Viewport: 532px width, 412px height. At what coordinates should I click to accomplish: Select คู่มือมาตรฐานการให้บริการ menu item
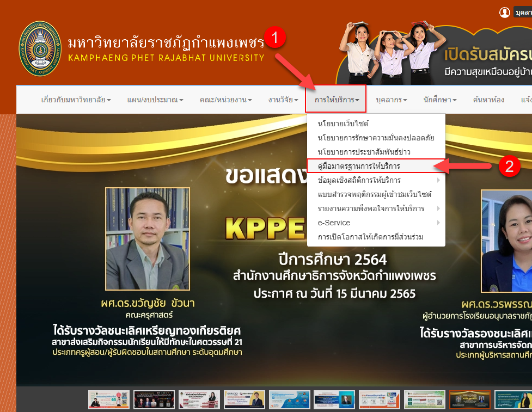click(x=376, y=166)
